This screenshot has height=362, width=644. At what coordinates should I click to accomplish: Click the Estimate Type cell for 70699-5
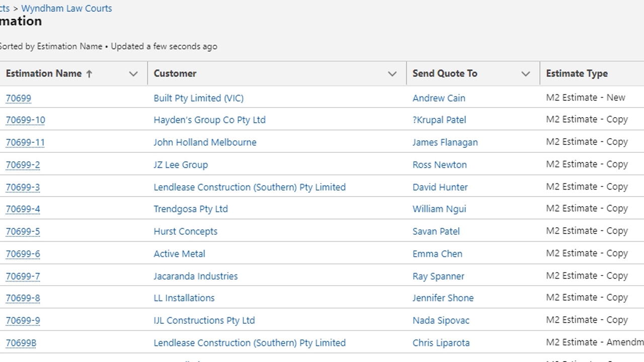[587, 231]
